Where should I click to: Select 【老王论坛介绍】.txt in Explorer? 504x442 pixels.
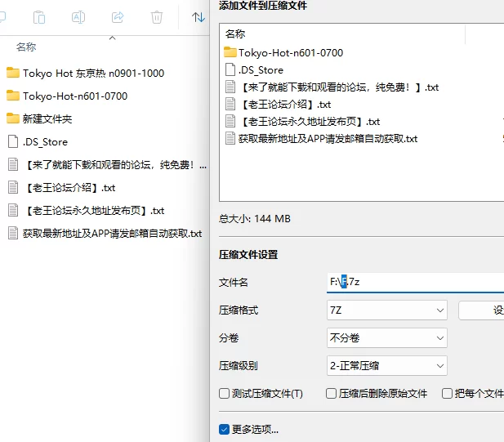61,188
